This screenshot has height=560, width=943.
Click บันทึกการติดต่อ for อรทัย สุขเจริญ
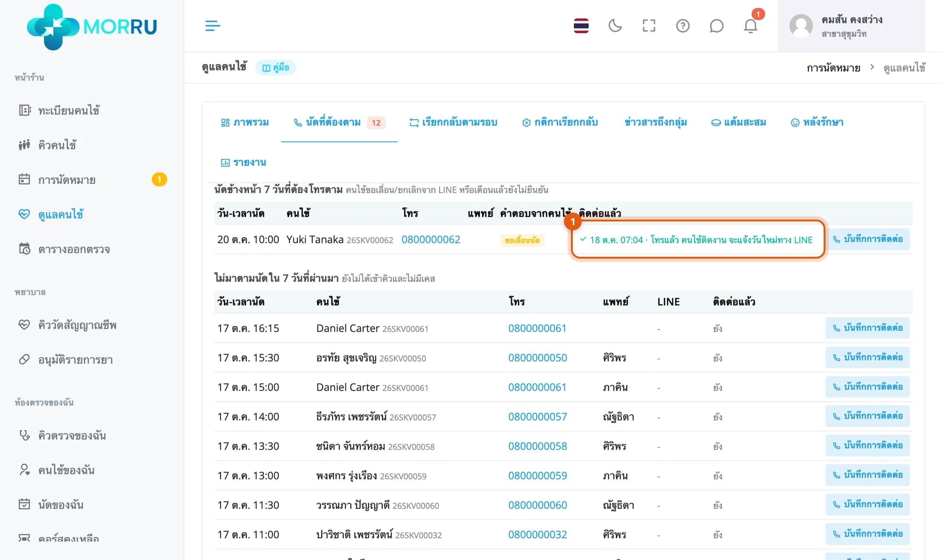(868, 357)
